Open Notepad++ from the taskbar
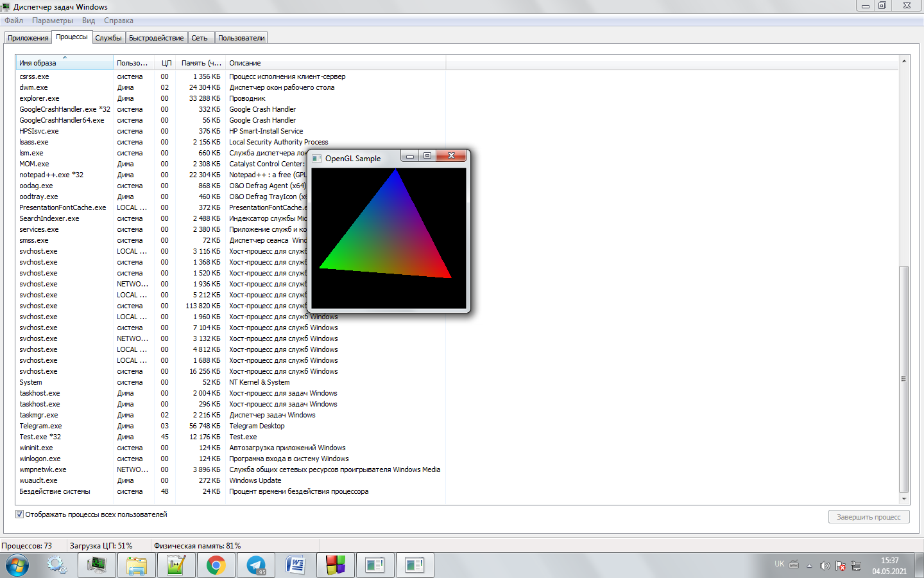This screenshot has width=924, height=578. pyautogui.click(x=176, y=565)
